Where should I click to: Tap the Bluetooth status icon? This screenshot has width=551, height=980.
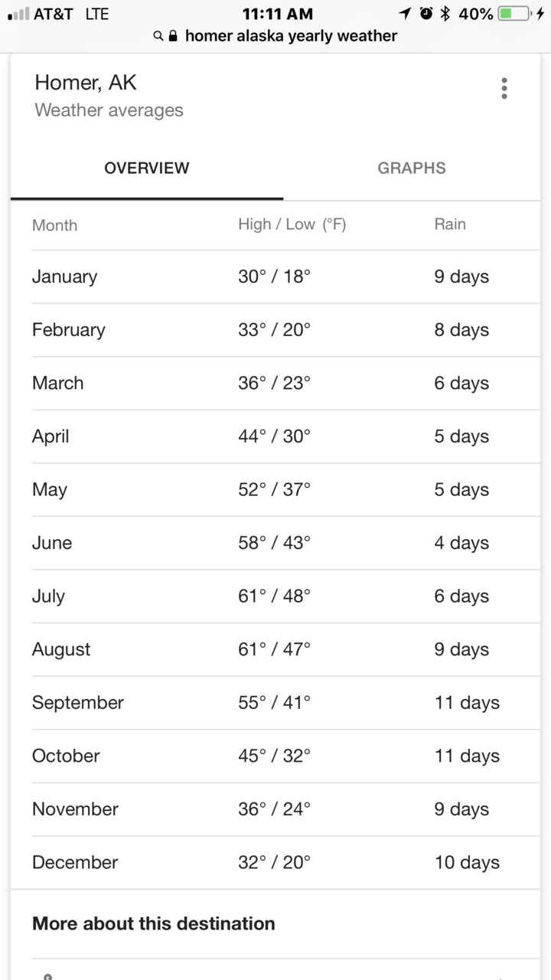445,14
